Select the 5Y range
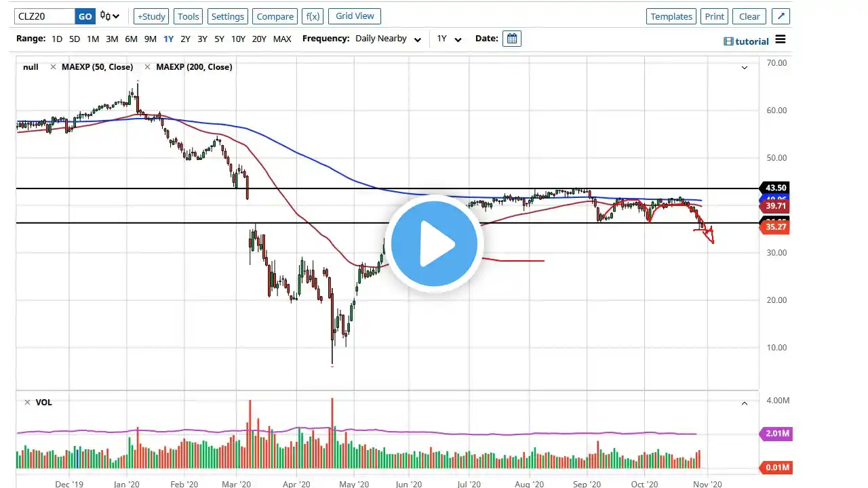The height and width of the screenshot is (488, 868). [x=219, y=39]
